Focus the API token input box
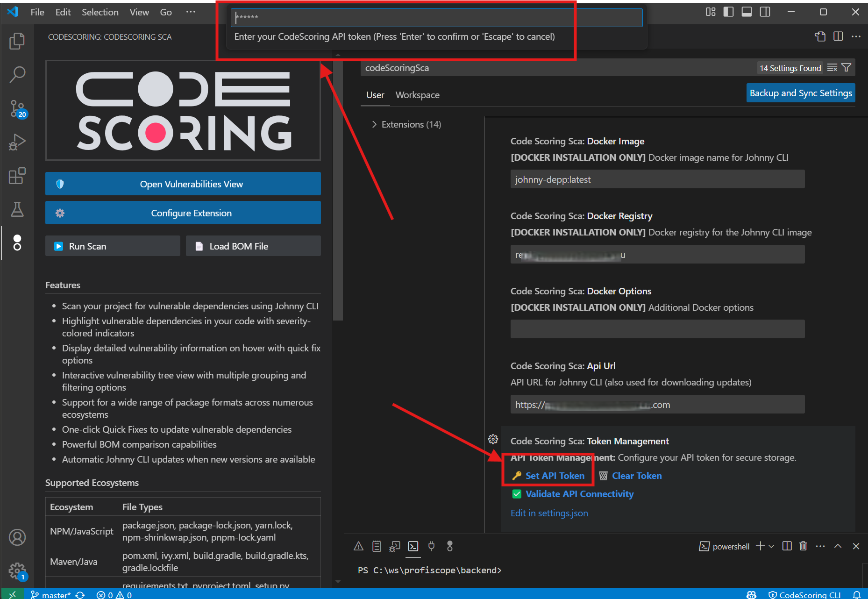The width and height of the screenshot is (868, 599). 436,18
